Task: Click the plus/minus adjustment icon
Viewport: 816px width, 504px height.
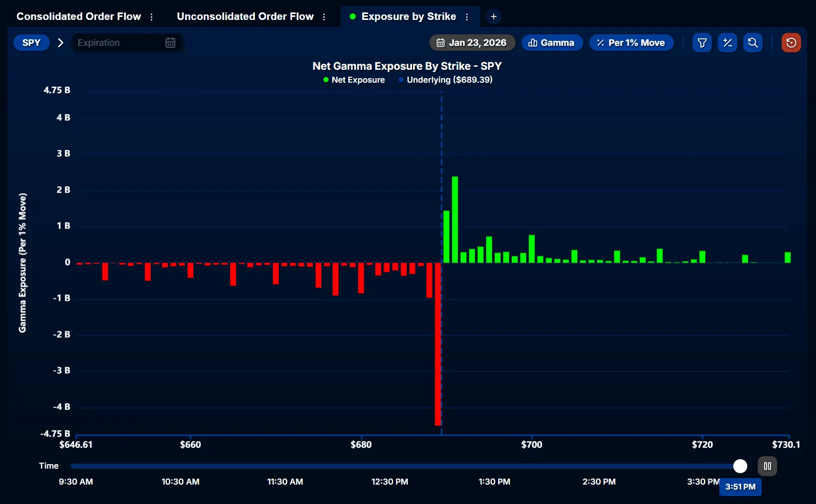Action: pyautogui.click(x=727, y=43)
